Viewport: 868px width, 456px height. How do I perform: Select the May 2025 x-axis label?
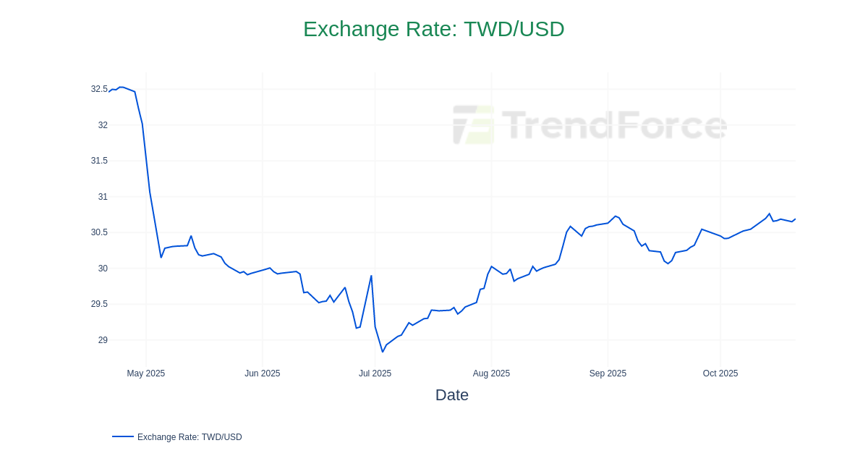click(146, 373)
